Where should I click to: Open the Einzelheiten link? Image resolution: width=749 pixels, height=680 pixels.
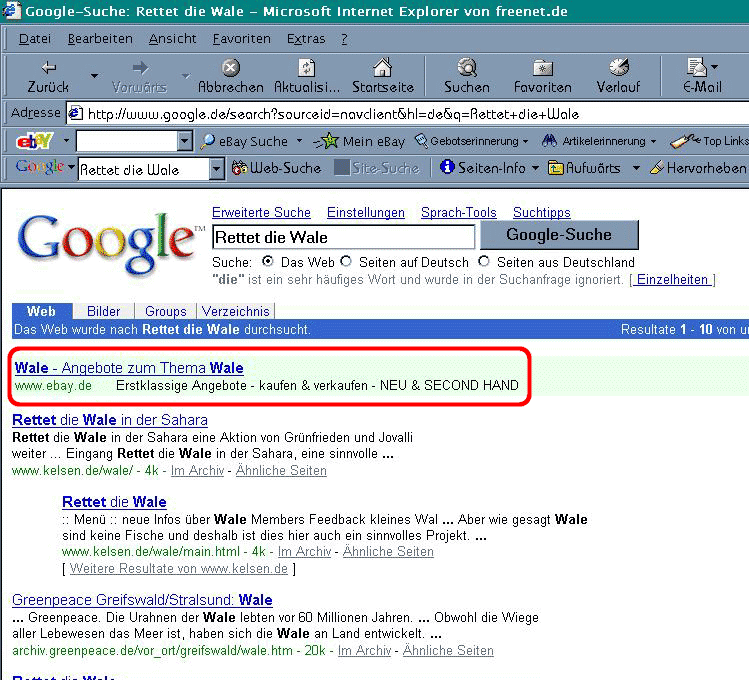(x=673, y=279)
